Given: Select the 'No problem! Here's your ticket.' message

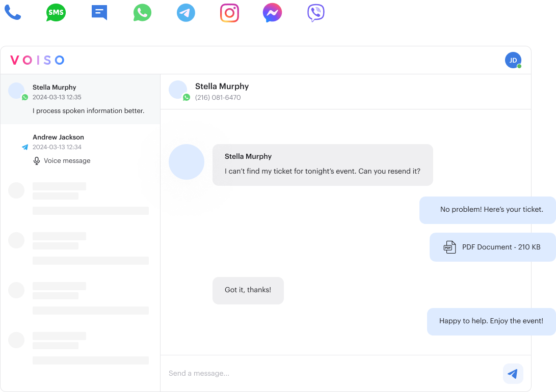Looking at the screenshot, I should click(488, 210).
